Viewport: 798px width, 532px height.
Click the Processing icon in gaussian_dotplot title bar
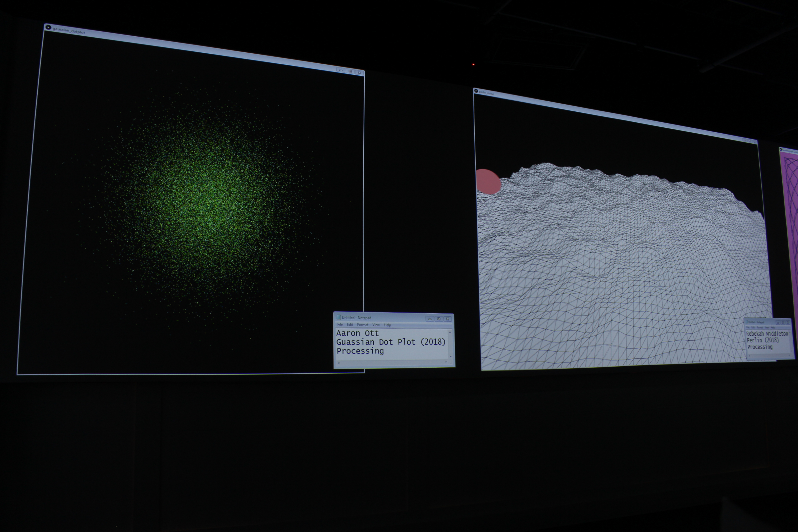pos(48,27)
